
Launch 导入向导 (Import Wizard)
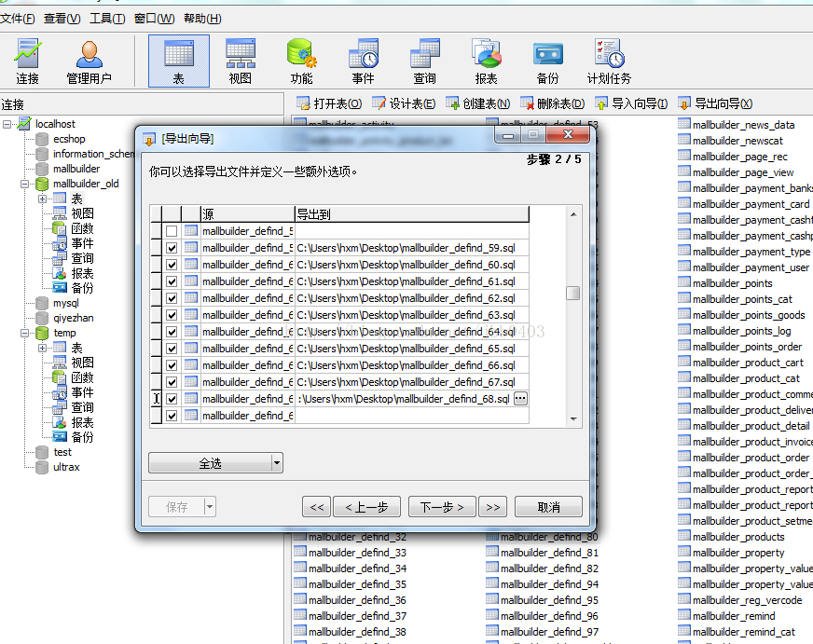(631, 103)
